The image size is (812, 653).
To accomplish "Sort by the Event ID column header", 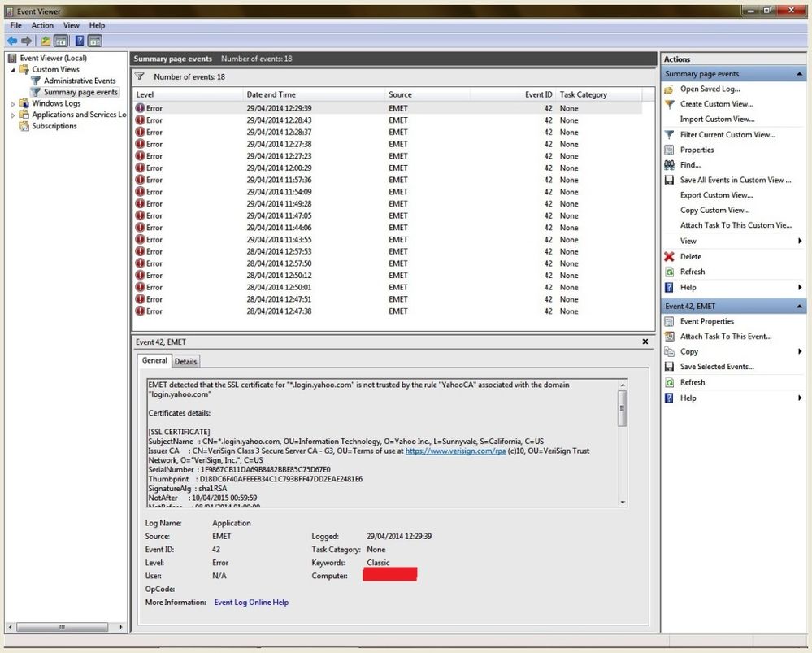I will [513, 94].
